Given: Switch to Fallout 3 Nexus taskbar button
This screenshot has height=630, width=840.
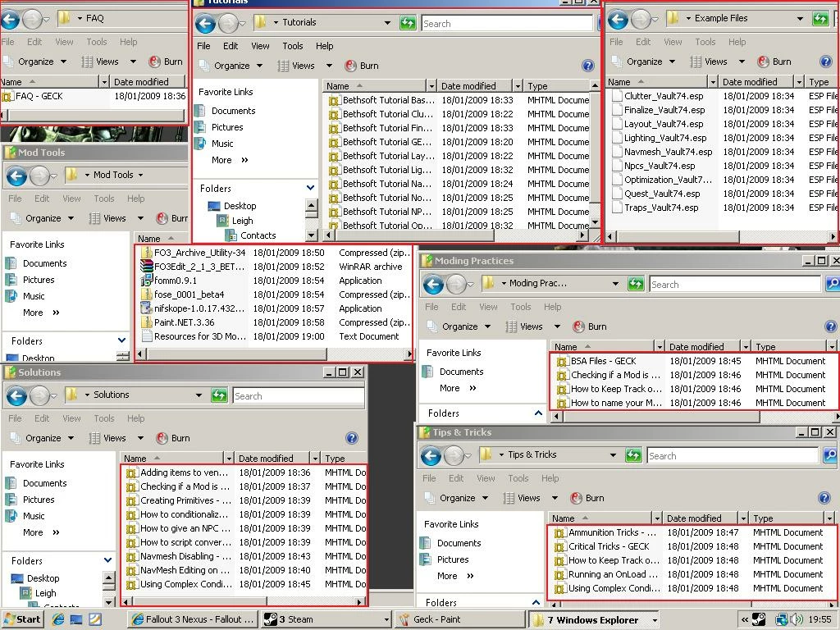Looking at the screenshot, I should pyautogui.click(x=192, y=620).
